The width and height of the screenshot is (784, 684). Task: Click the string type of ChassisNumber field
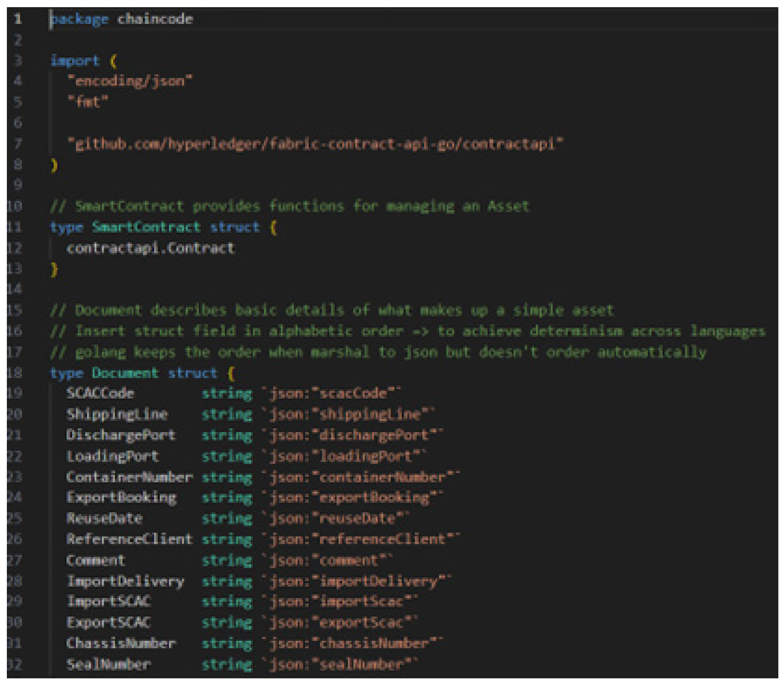click(227, 643)
